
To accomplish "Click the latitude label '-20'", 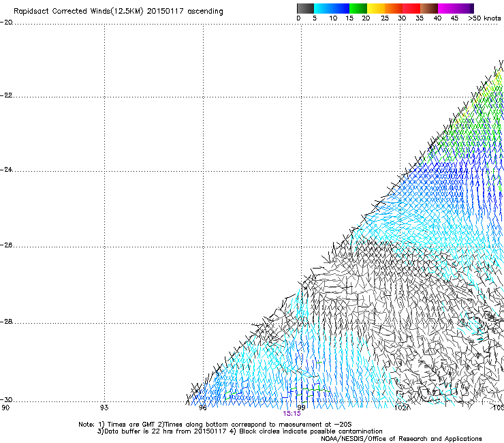I will pyautogui.click(x=6, y=22).
